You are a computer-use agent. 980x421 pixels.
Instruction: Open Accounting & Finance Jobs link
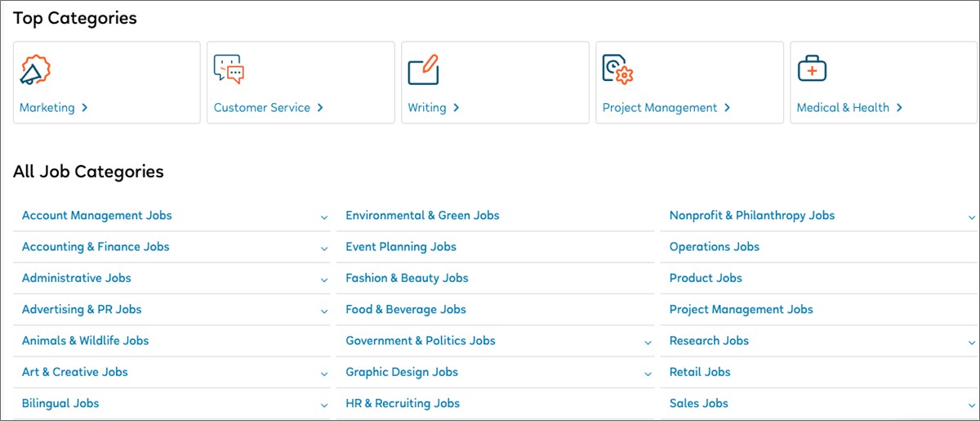96,247
